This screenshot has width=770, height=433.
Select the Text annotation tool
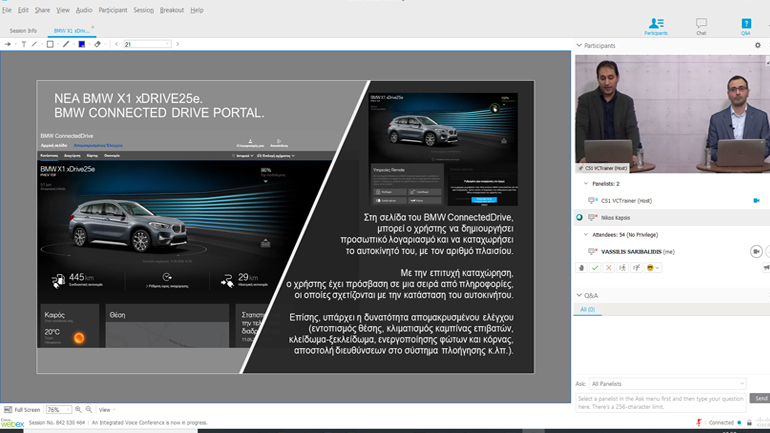(x=24, y=44)
